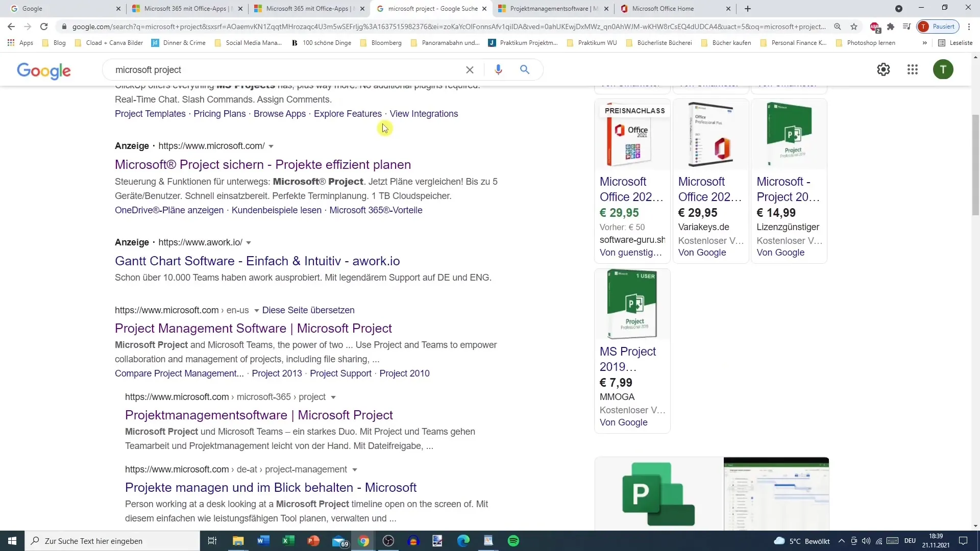Open Project Management Software Microsoft Project result

tap(253, 328)
